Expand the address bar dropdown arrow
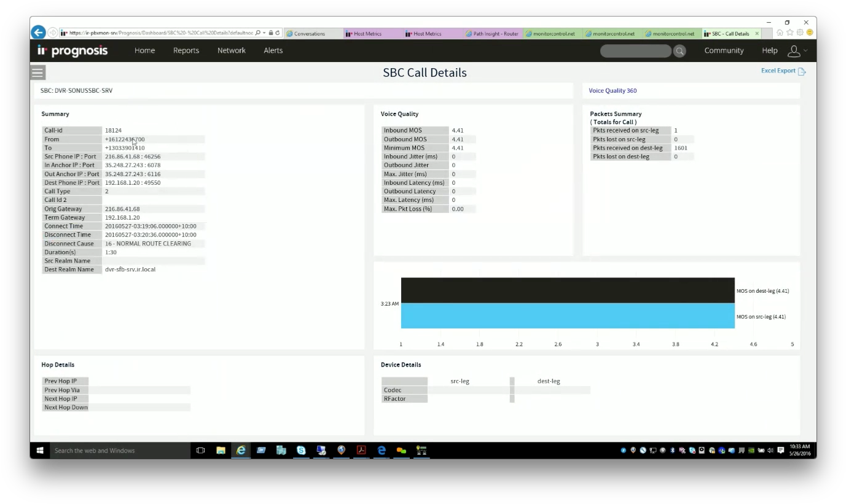This screenshot has width=846, height=504. click(x=264, y=33)
